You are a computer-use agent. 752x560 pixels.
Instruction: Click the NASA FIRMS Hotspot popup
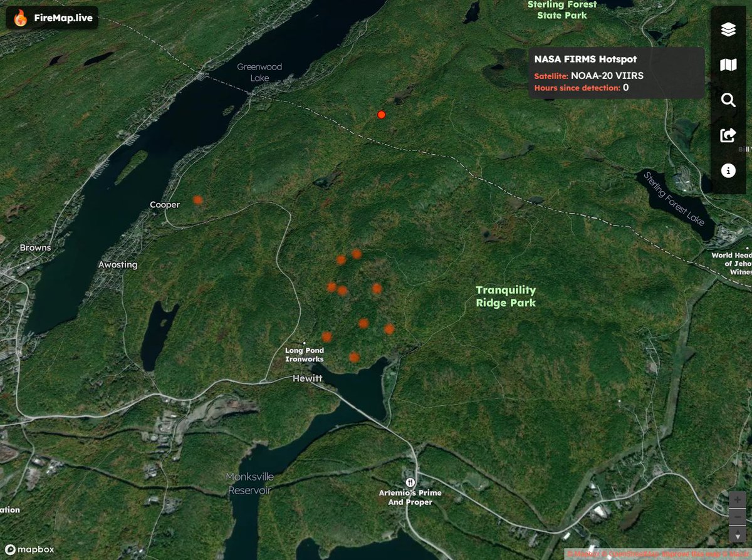point(617,73)
